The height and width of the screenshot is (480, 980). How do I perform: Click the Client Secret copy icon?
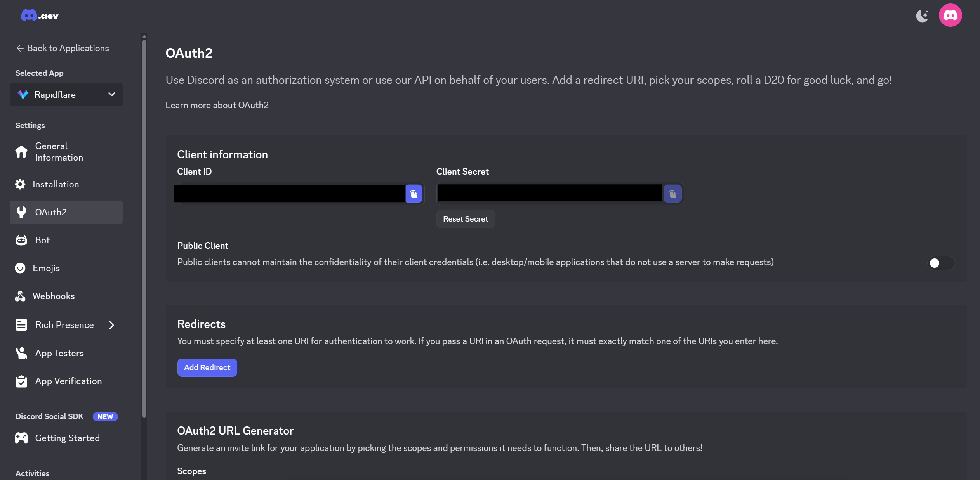(672, 194)
